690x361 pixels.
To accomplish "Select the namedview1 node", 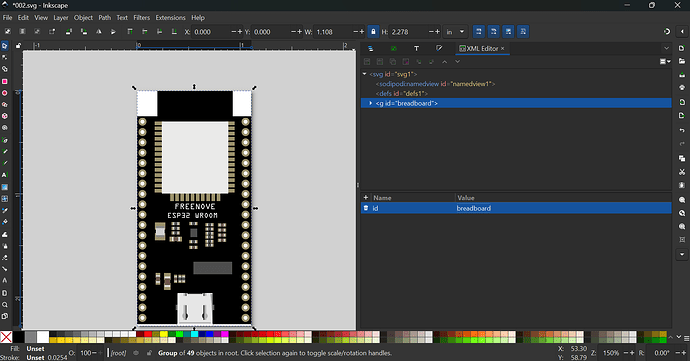I will pyautogui.click(x=435, y=84).
